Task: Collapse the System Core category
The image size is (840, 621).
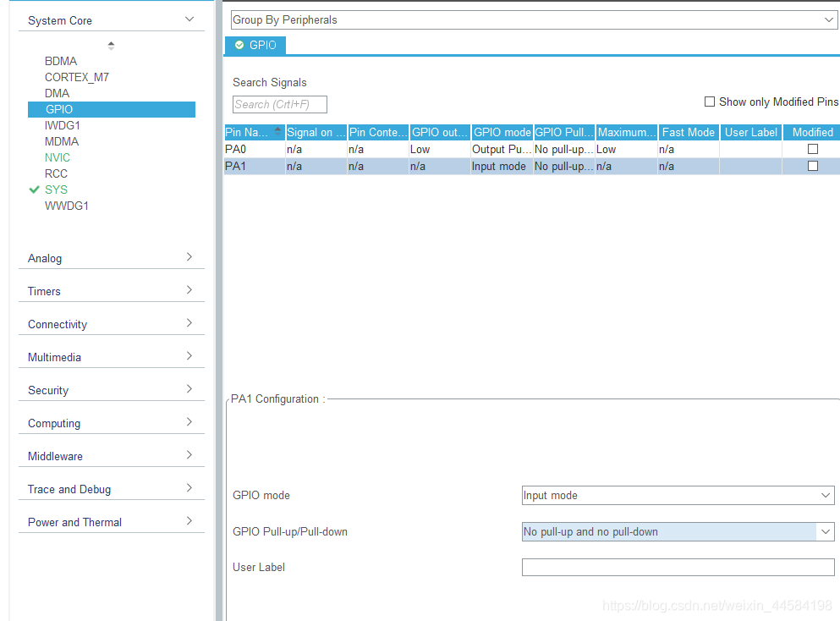Action: [189, 19]
